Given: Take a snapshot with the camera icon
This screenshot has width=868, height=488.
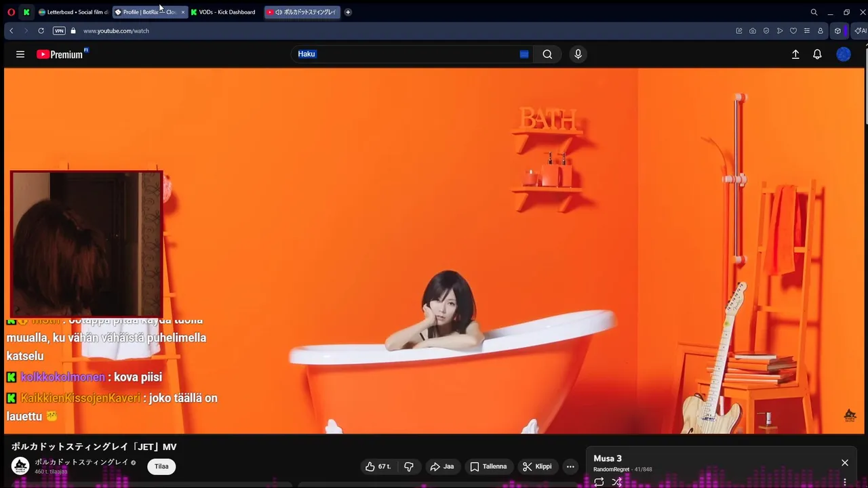Looking at the screenshot, I should pos(753,30).
